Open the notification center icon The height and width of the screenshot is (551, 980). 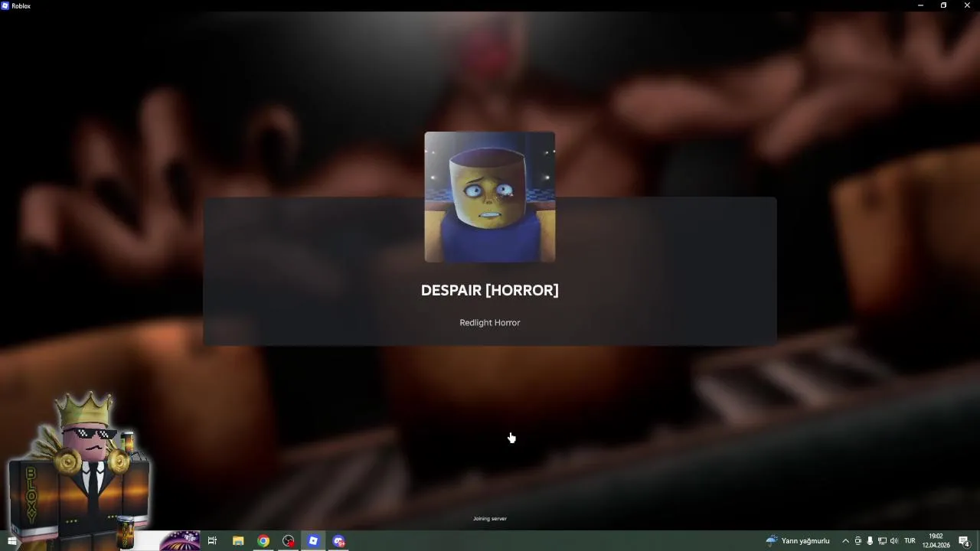tap(965, 541)
